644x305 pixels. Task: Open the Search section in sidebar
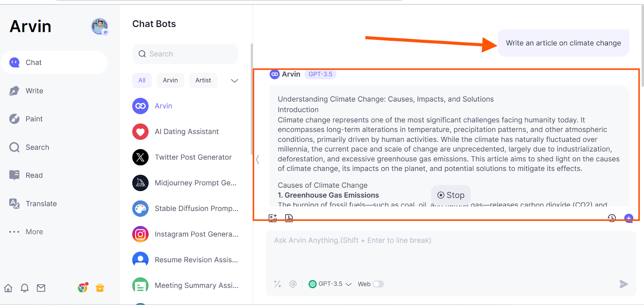pyautogui.click(x=29, y=147)
